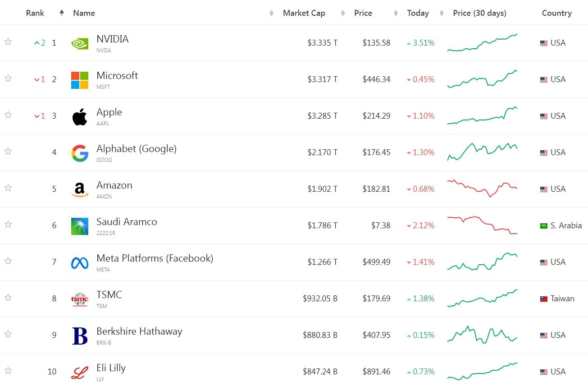
Task: Toggle favorite star for TSMC
Action: (8, 298)
